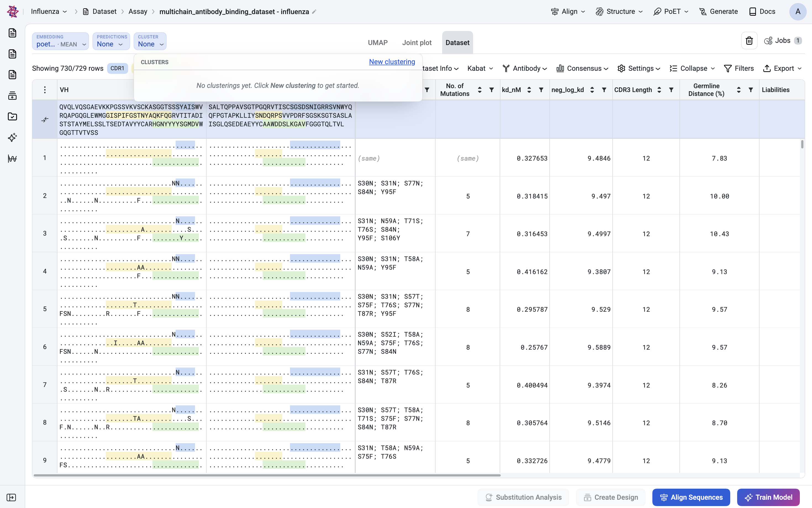Open the folder check icon in sidebar
The width and height of the screenshot is (812, 508).
12,117
